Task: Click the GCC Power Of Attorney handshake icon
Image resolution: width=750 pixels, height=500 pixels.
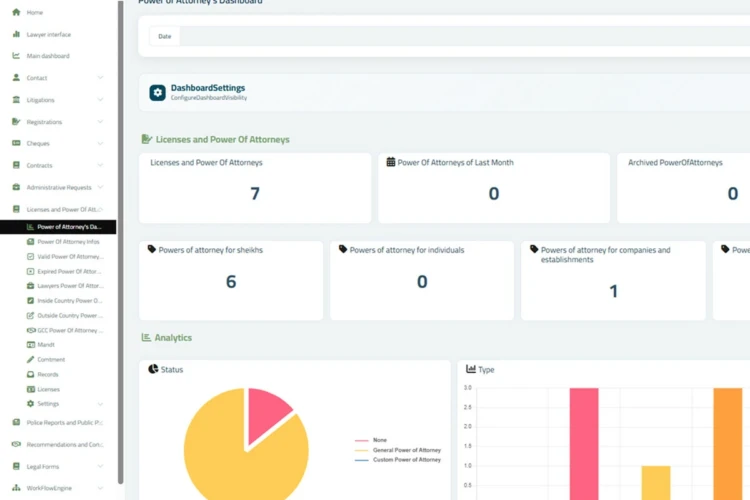Action: point(31,330)
